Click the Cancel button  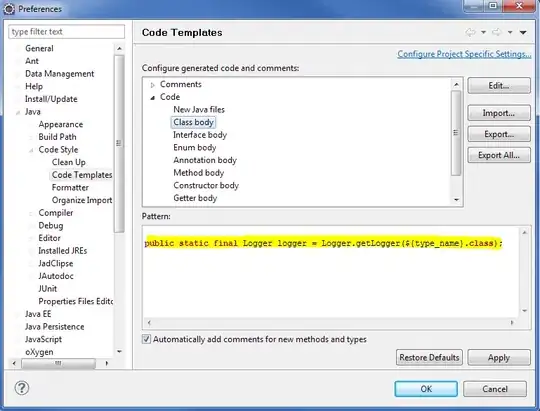click(495, 389)
